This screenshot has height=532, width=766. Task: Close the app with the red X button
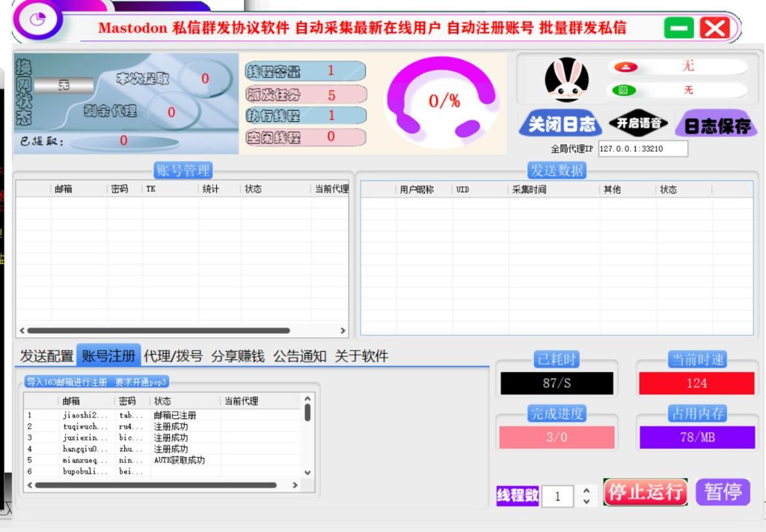(715, 28)
